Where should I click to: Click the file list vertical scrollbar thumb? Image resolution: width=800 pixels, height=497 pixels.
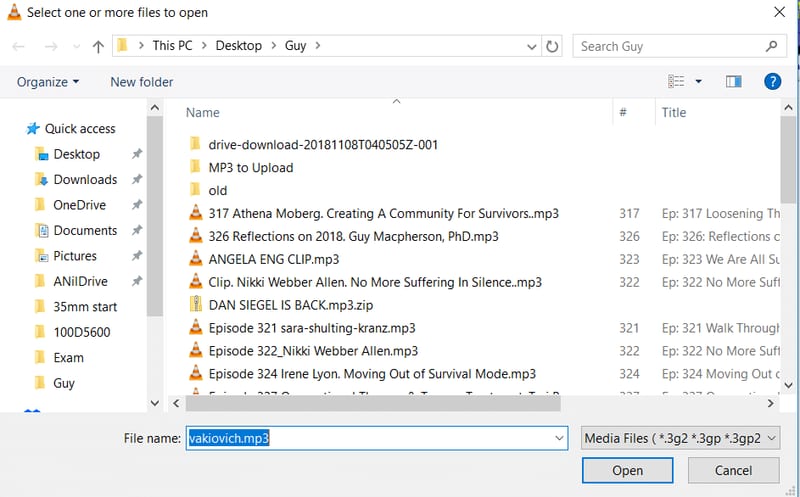pos(788,160)
